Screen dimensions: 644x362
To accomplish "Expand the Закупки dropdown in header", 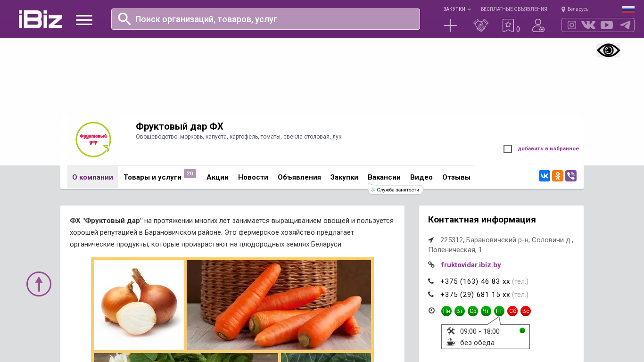I will click(457, 9).
